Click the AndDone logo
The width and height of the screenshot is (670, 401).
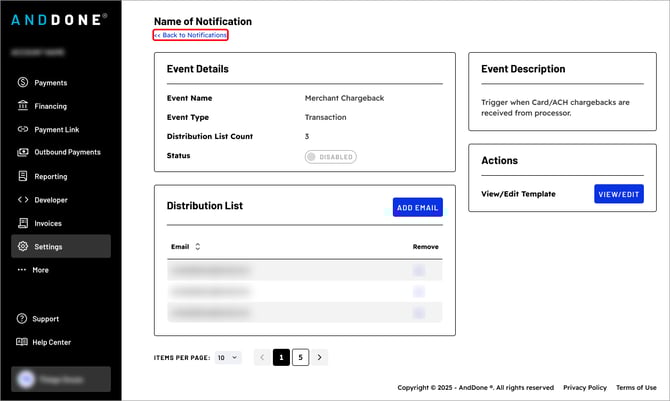(59, 20)
